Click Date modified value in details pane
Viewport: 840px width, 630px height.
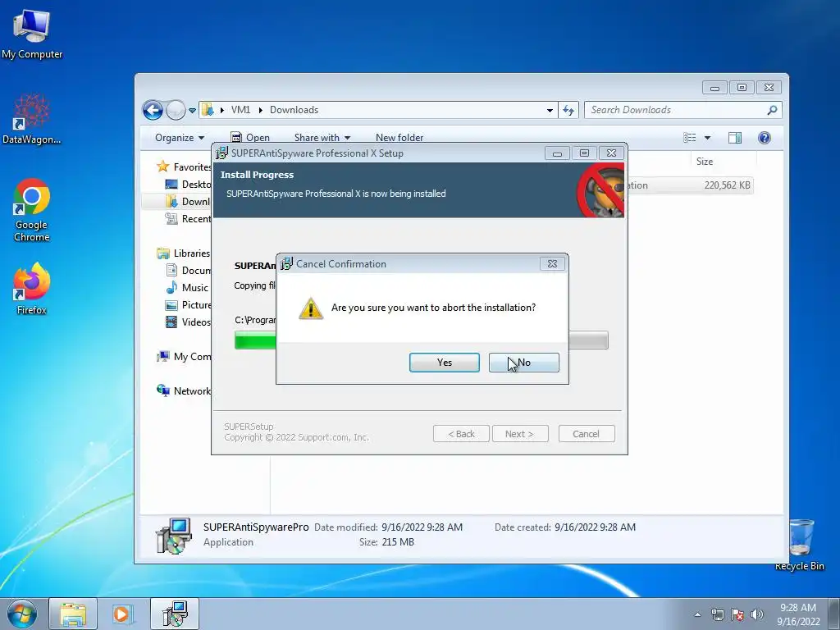(422, 527)
